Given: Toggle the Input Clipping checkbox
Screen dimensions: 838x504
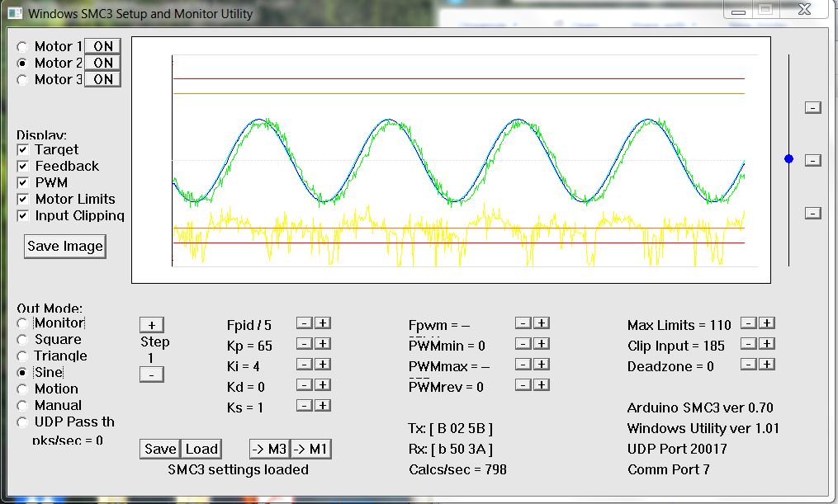Looking at the screenshot, I should coord(23,216).
